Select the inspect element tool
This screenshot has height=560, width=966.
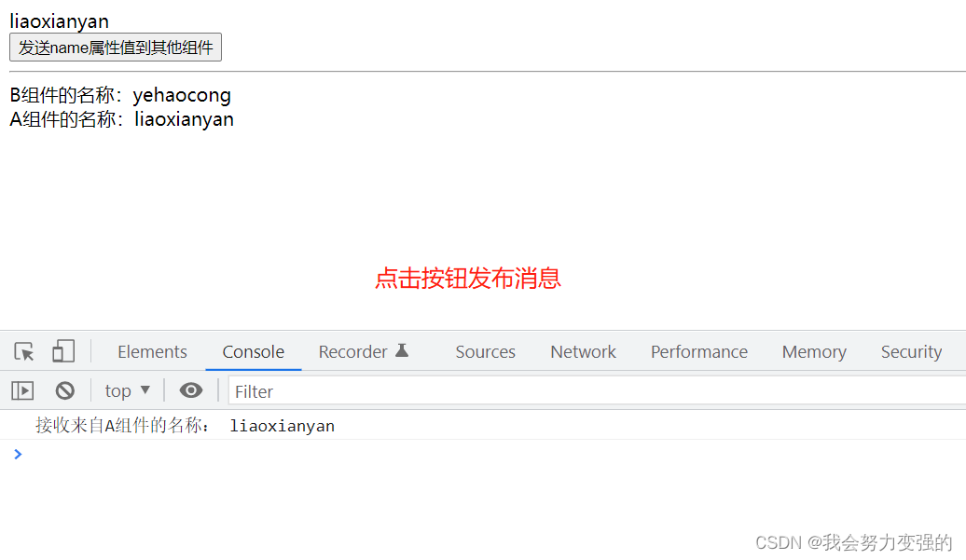click(23, 351)
